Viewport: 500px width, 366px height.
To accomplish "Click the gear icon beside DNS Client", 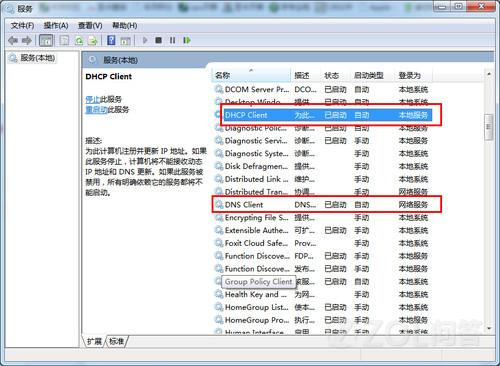I will point(219,204).
